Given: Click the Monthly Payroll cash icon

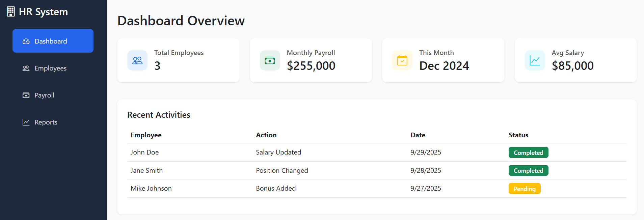Looking at the screenshot, I should (270, 60).
